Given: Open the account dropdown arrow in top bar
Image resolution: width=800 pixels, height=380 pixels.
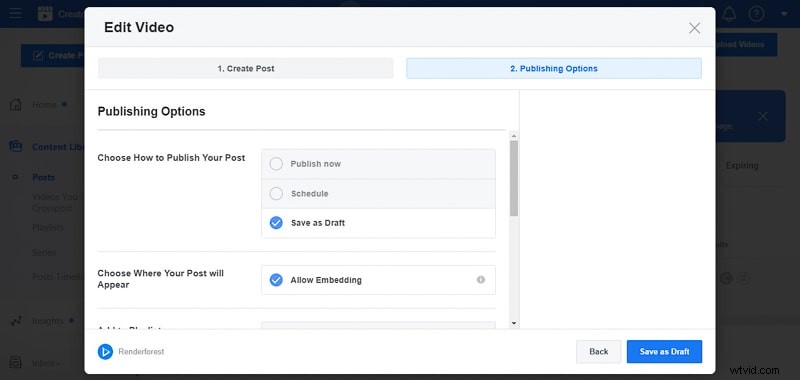Looking at the screenshot, I should (784, 14).
